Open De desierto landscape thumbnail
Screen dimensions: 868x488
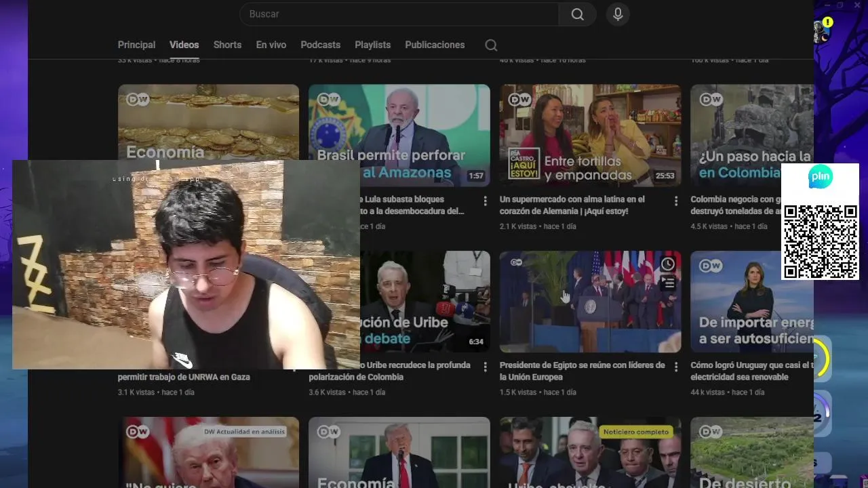752,452
